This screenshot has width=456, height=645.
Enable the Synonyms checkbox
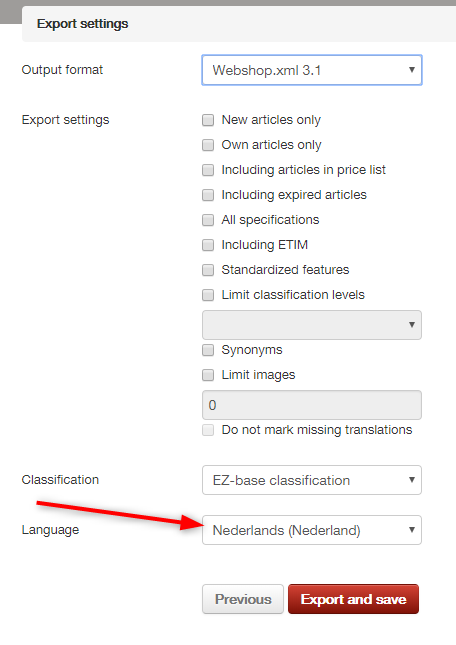[x=208, y=350]
